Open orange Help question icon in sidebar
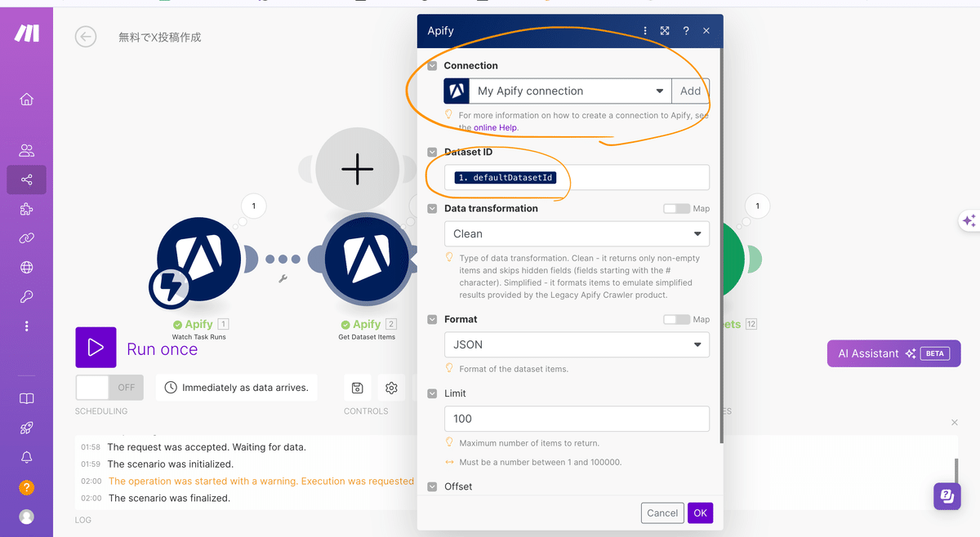The width and height of the screenshot is (980, 537). (x=26, y=488)
